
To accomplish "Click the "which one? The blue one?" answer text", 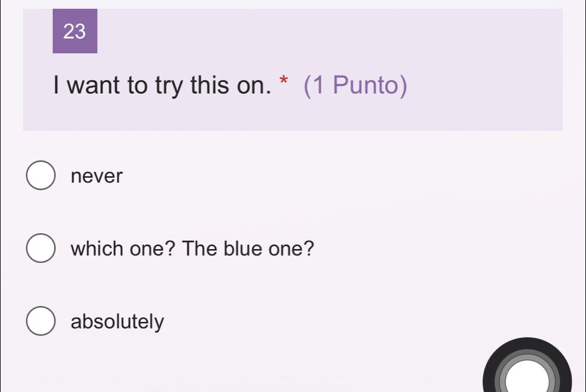I will coord(192,248).
